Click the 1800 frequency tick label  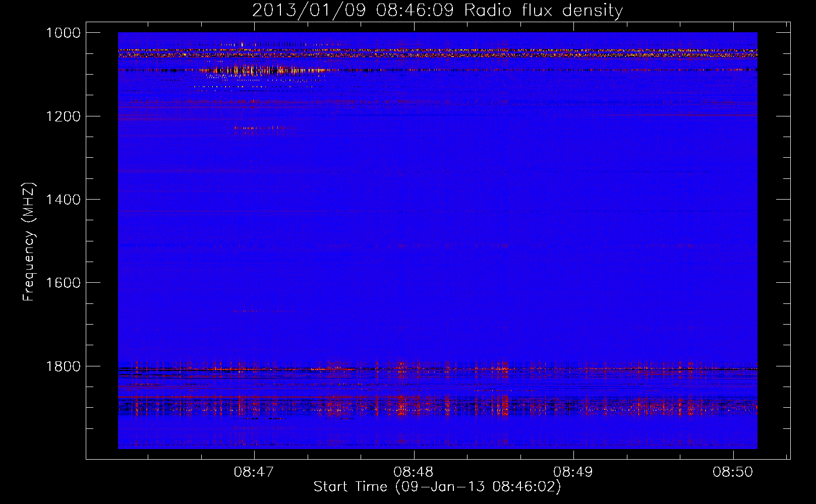[x=63, y=366]
